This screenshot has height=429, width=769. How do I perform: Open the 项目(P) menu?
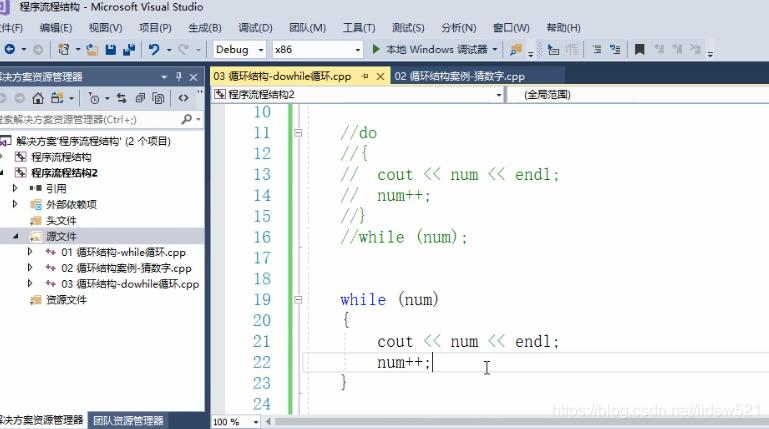coord(155,27)
